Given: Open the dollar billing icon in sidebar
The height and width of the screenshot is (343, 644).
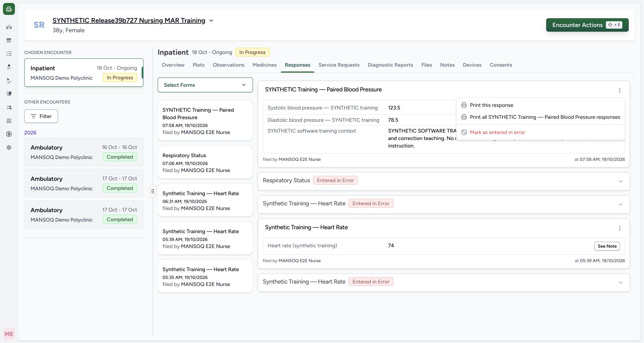Looking at the screenshot, I should 9,134.
